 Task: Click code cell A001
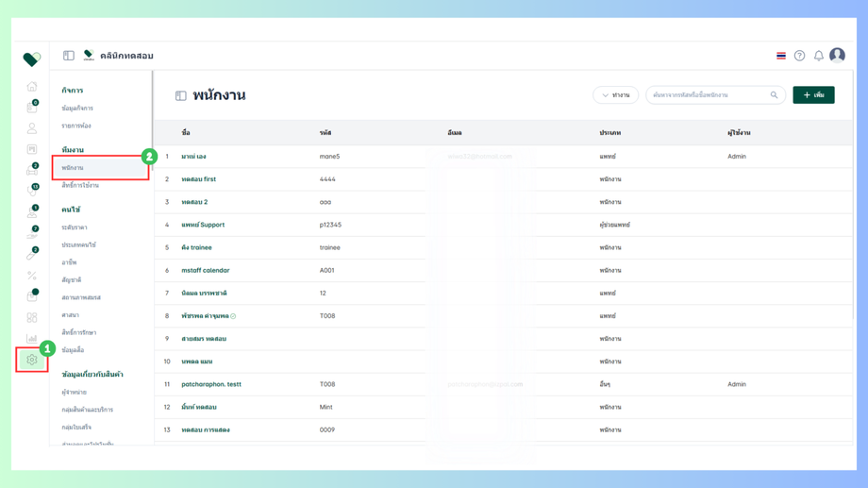(x=326, y=270)
